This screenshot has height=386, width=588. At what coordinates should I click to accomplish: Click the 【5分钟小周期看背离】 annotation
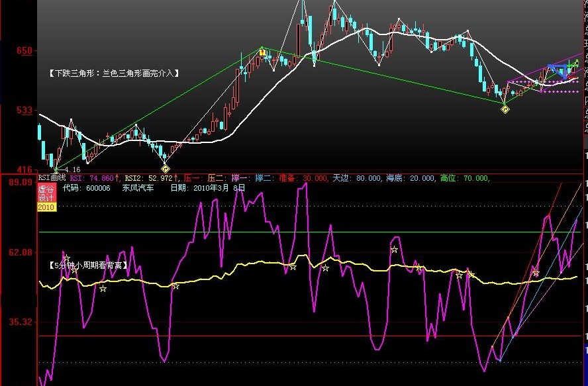click(x=88, y=265)
